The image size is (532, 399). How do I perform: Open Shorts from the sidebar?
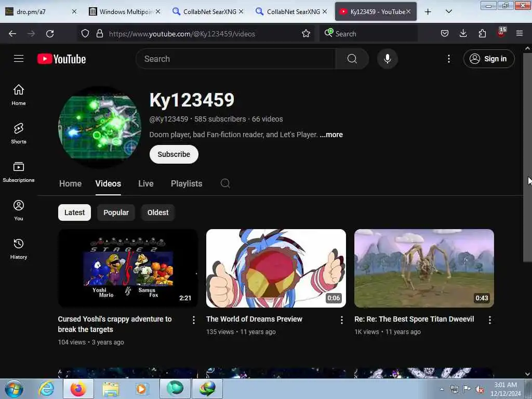coord(19,134)
